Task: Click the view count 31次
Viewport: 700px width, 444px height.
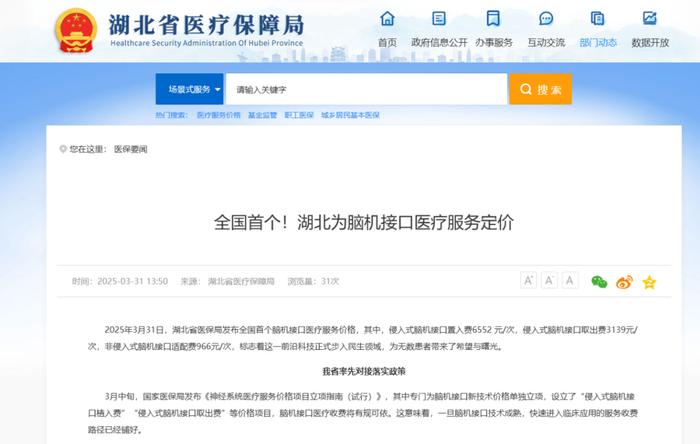Action: pos(330,281)
